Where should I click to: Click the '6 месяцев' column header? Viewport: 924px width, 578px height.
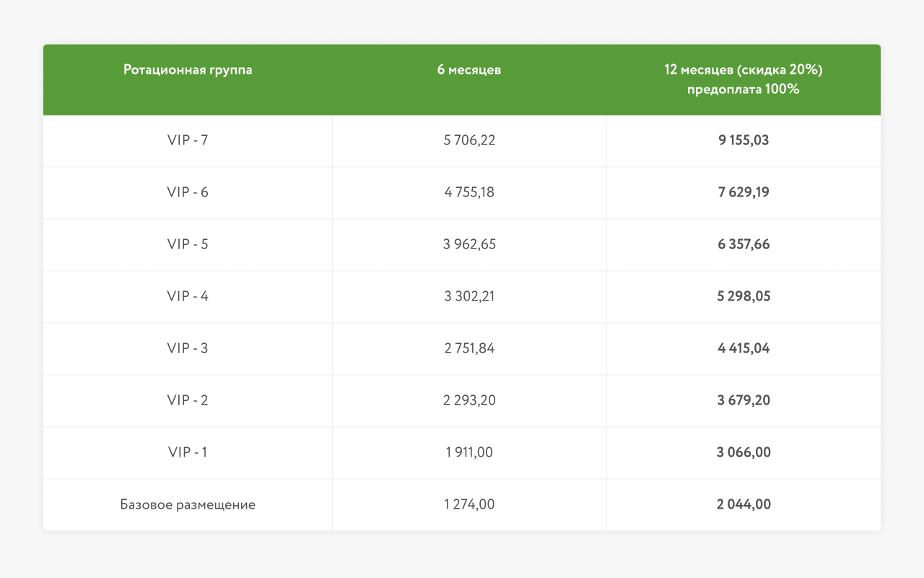469,70
